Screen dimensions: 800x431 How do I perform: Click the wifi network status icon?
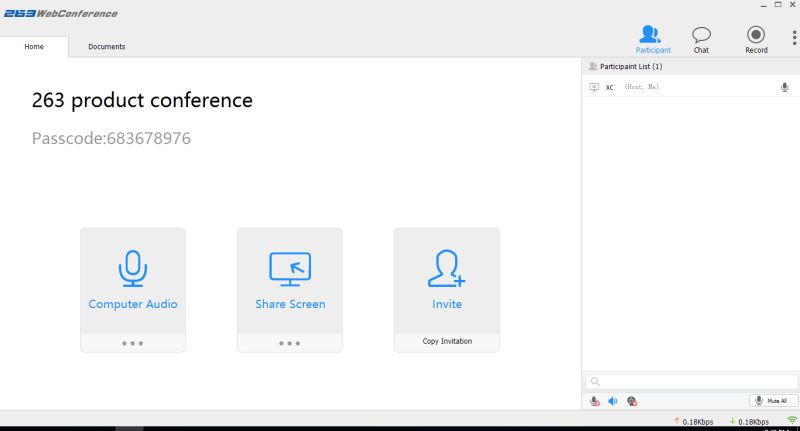[792, 421]
